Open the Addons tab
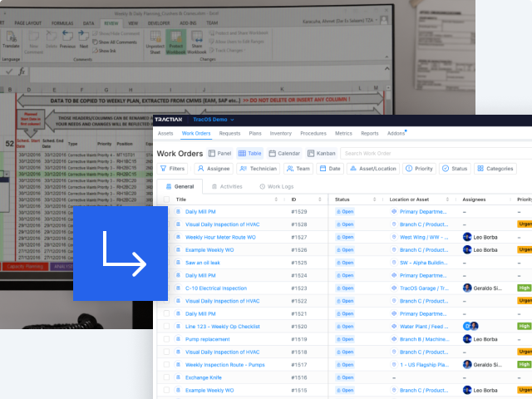 click(396, 133)
